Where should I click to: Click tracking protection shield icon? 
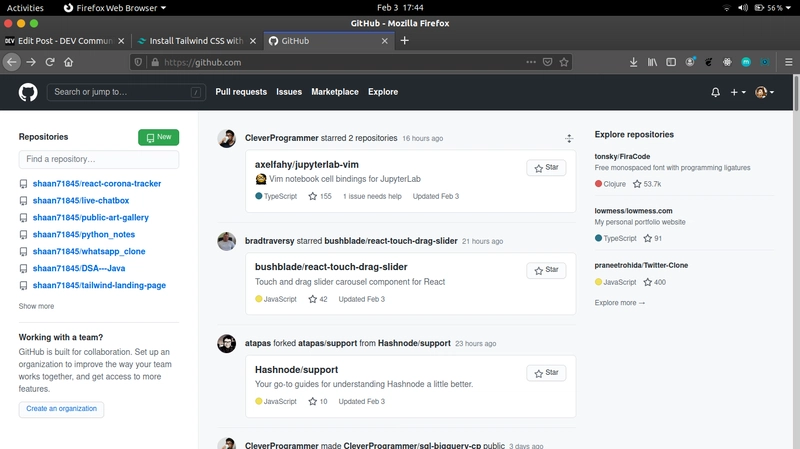[138, 62]
